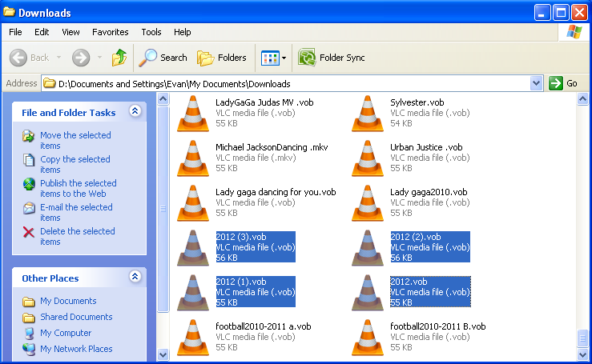
Task: Click the Forward navigation arrow icon
Action: [81, 58]
